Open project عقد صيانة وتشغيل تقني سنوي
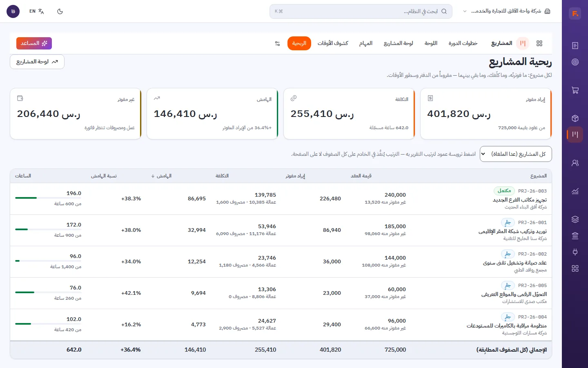The image size is (588, 368). pyautogui.click(x=514, y=263)
